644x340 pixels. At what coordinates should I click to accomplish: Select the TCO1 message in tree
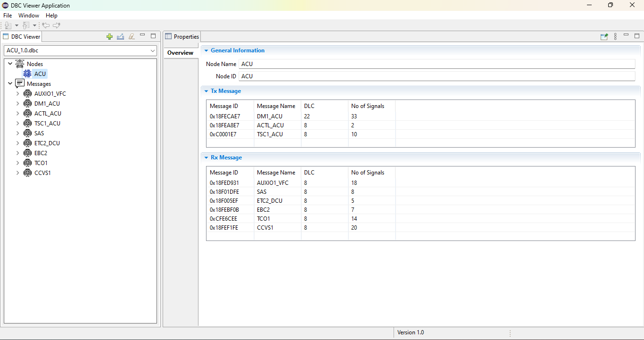(41, 163)
